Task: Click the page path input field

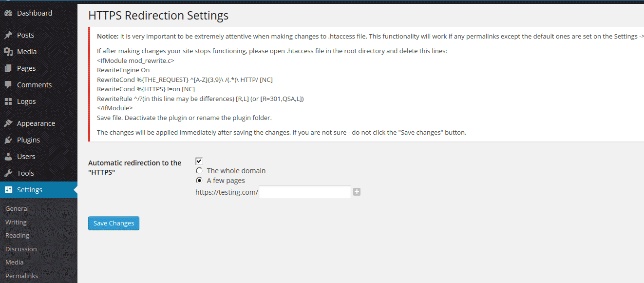Action: [304, 192]
